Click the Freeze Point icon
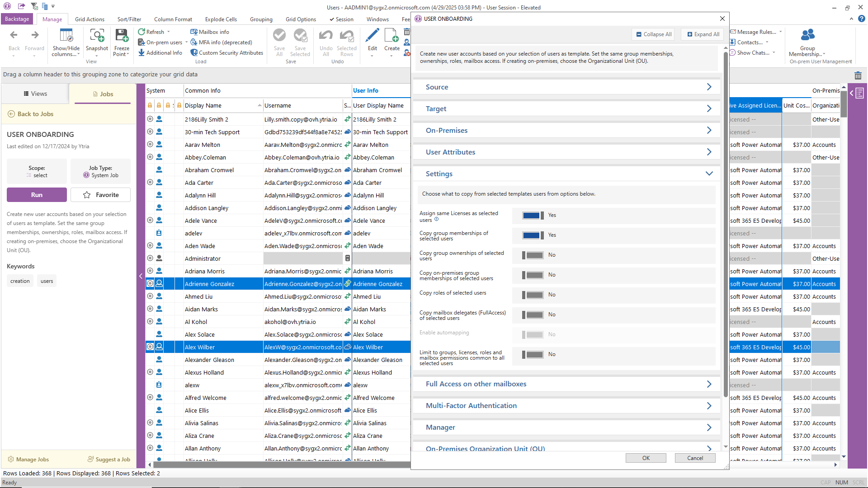The width and height of the screenshot is (868, 488). click(122, 36)
